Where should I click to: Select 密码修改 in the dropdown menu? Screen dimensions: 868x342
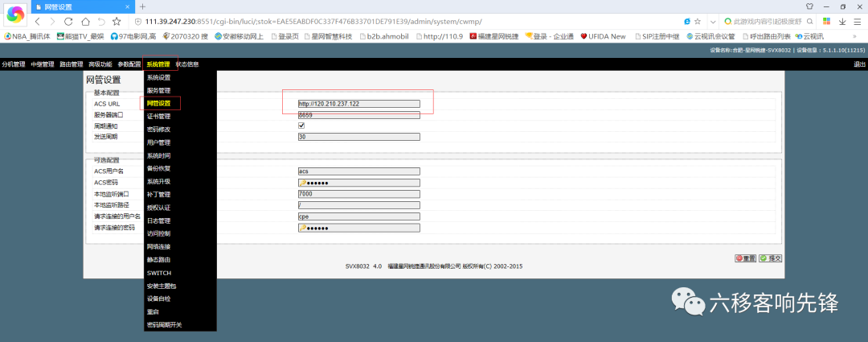click(x=158, y=129)
